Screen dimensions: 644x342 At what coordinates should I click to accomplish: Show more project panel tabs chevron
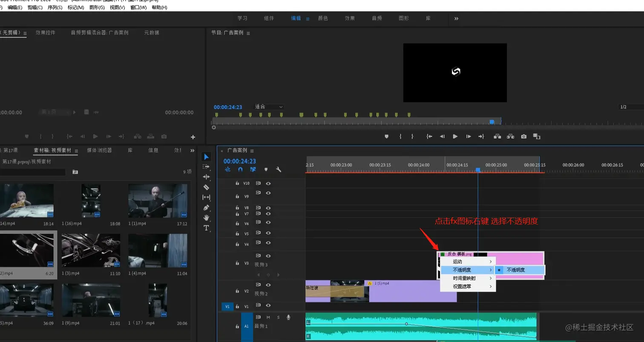192,150
